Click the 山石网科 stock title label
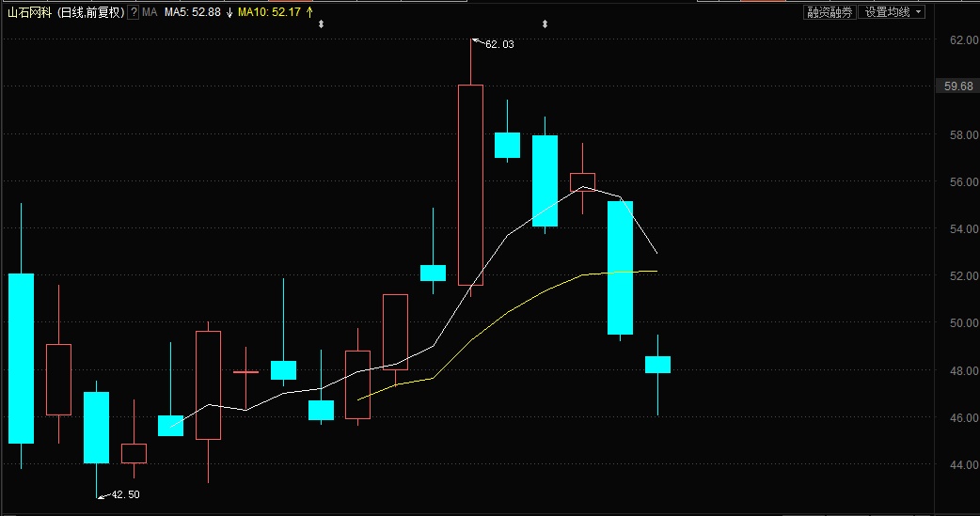This screenshot has height=516, width=980. tap(27, 12)
